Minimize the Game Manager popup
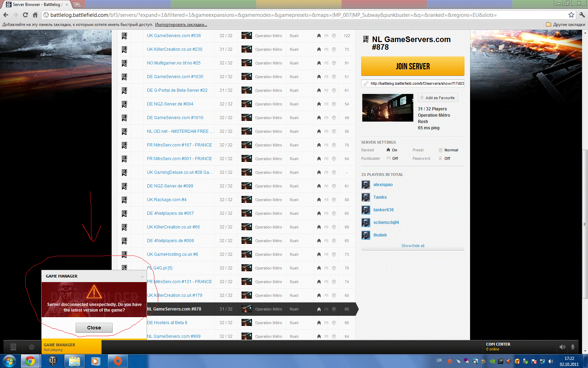 [x=142, y=277]
